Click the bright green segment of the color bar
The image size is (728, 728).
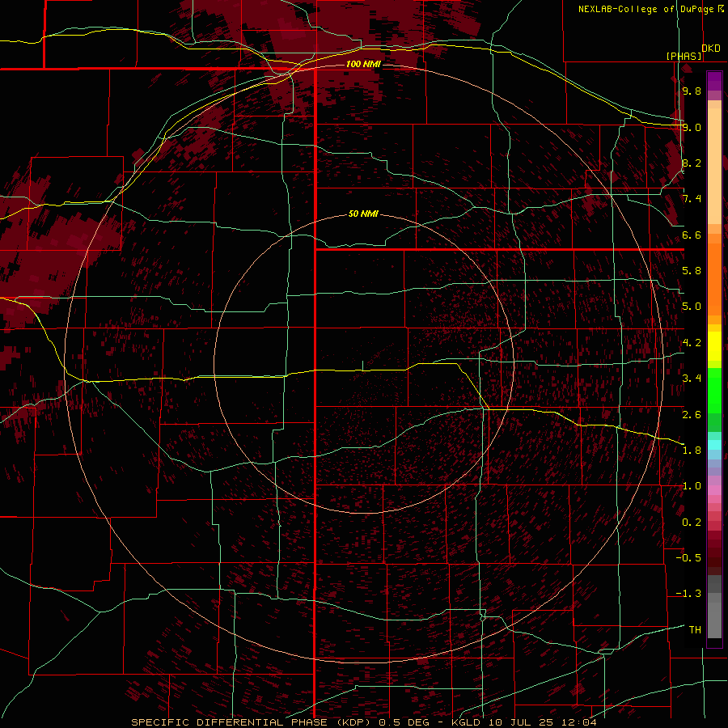tap(714, 390)
